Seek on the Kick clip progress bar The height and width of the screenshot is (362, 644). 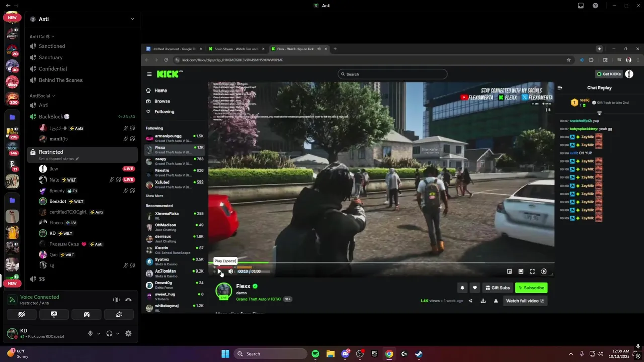click(381, 262)
